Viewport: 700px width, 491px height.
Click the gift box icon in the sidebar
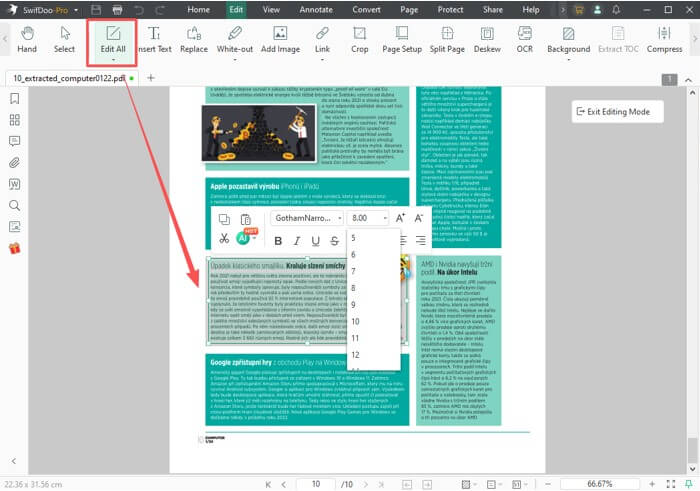15,248
